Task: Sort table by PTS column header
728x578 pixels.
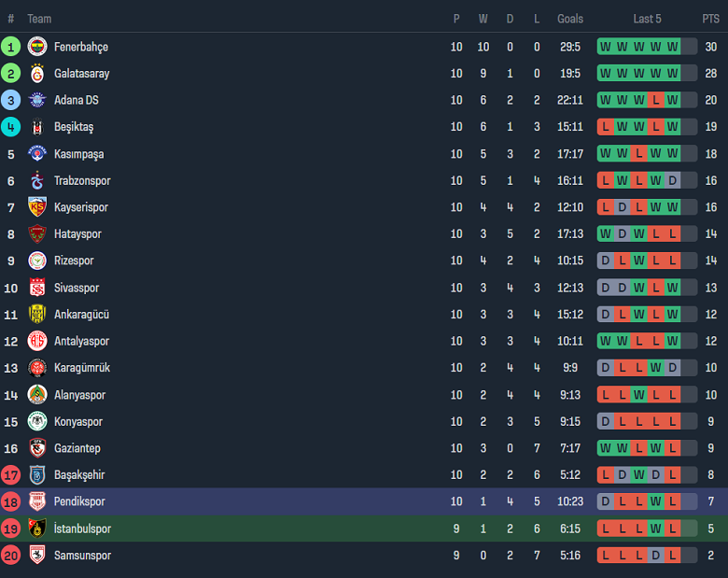Action: tap(711, 19)
